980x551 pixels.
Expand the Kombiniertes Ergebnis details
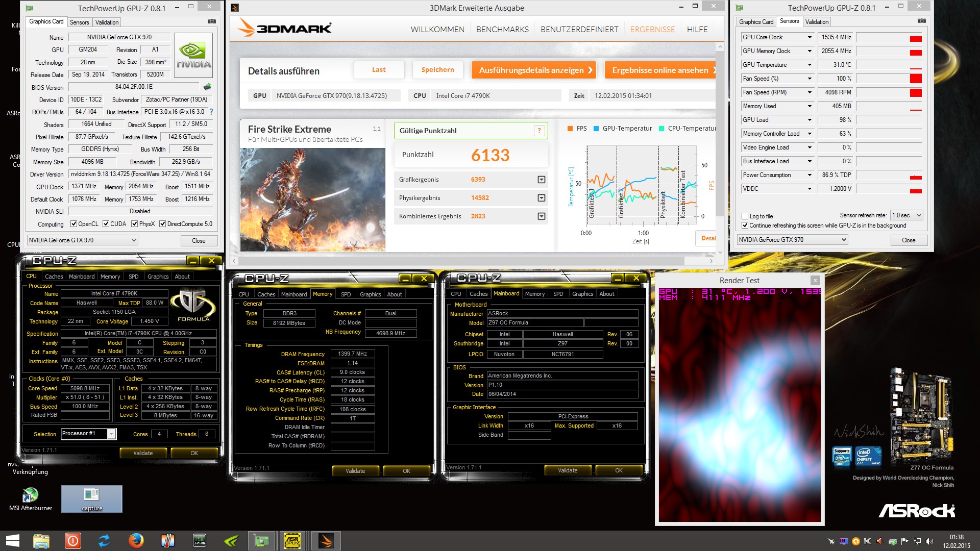tap(542, 216)
